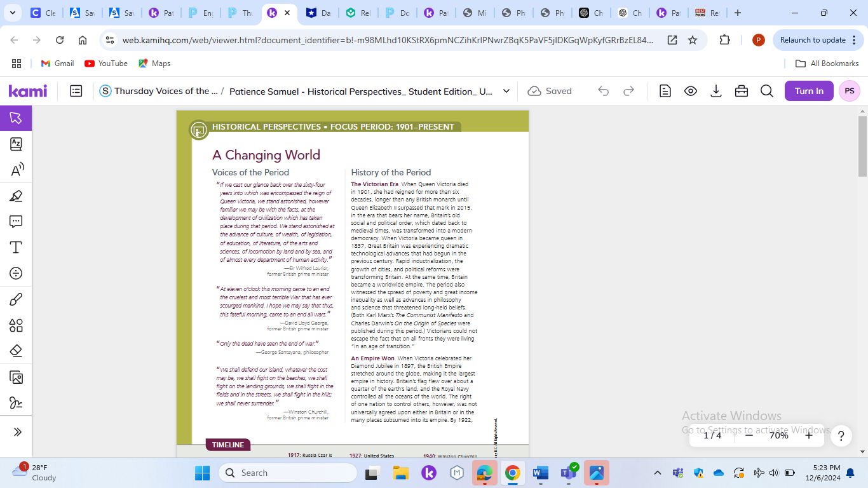Click the 1 / 4 page indicator
Screen dimensions: 868x488
click(712, 435)
